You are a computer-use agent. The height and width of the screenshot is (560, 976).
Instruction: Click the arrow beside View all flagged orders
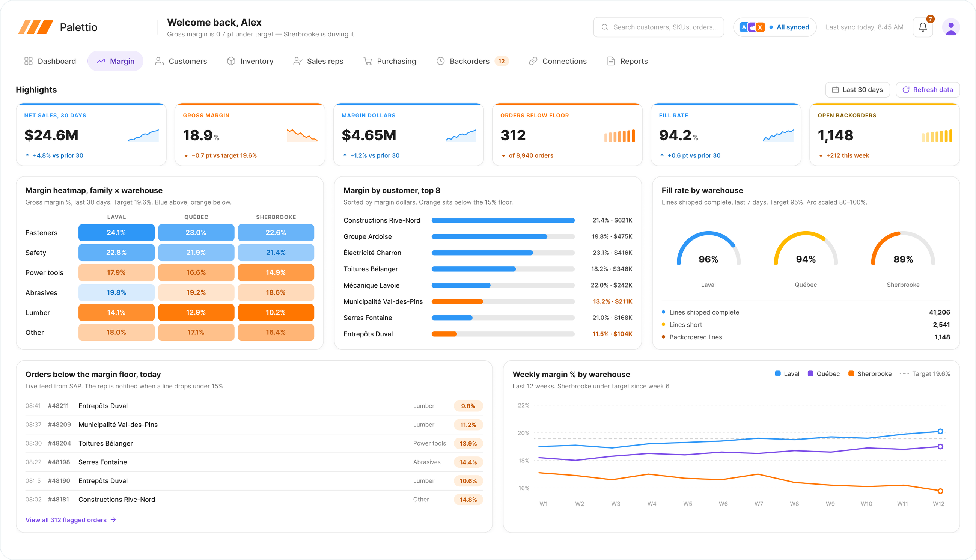coord(113,519)
